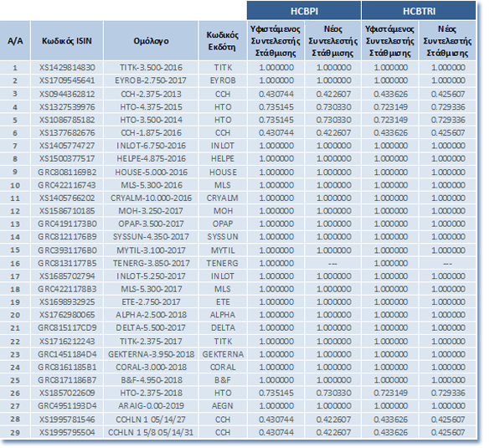Select issuer code cell AEGN
This screenshot has height=448, width=490.
click(x=223, y=405)
